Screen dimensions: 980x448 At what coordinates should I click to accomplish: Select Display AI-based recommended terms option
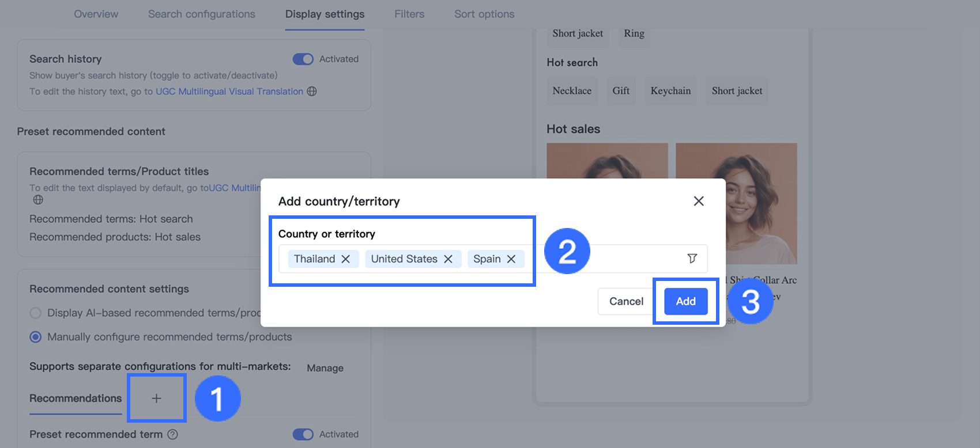(36, 313)
